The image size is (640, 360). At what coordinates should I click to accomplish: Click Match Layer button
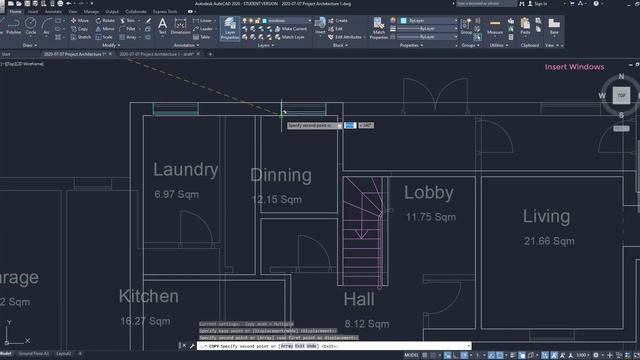coord(290,37)
